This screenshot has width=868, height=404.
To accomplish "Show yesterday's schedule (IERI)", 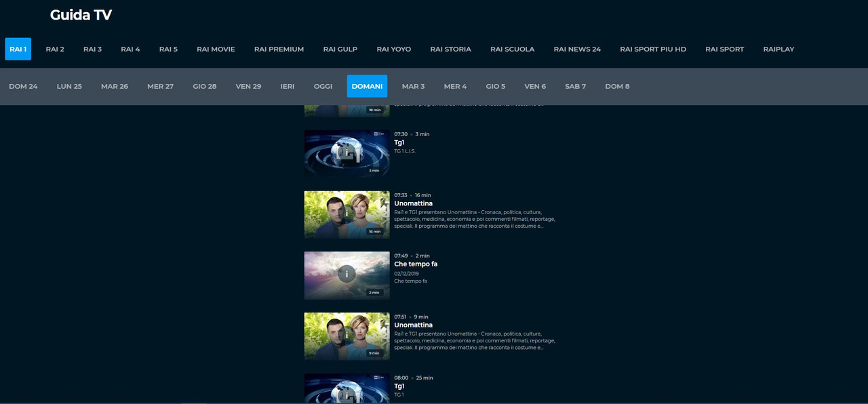I will 287,86.
